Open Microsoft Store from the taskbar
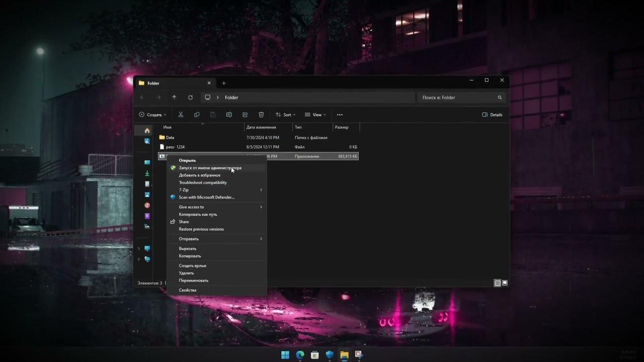Viewport: 644px width, 362px height. click(x=314, y=355)
